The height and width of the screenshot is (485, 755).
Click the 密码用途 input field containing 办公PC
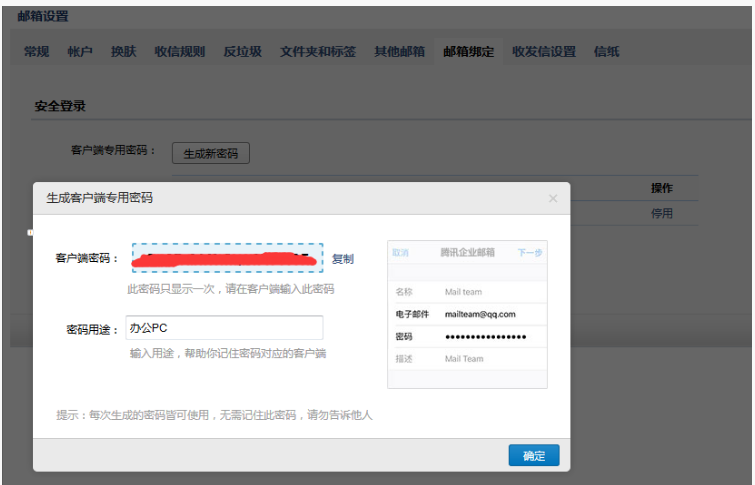point(224,328)
